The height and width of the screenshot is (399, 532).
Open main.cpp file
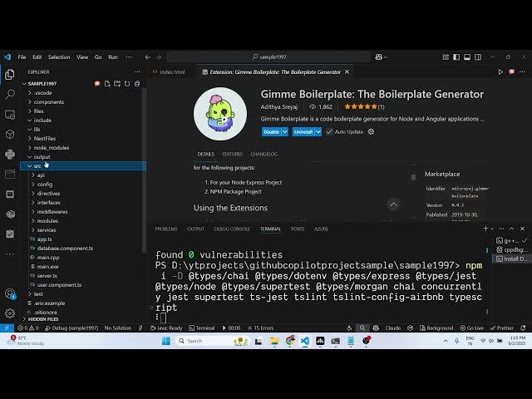pyautogui.click(x=83, y=258)
